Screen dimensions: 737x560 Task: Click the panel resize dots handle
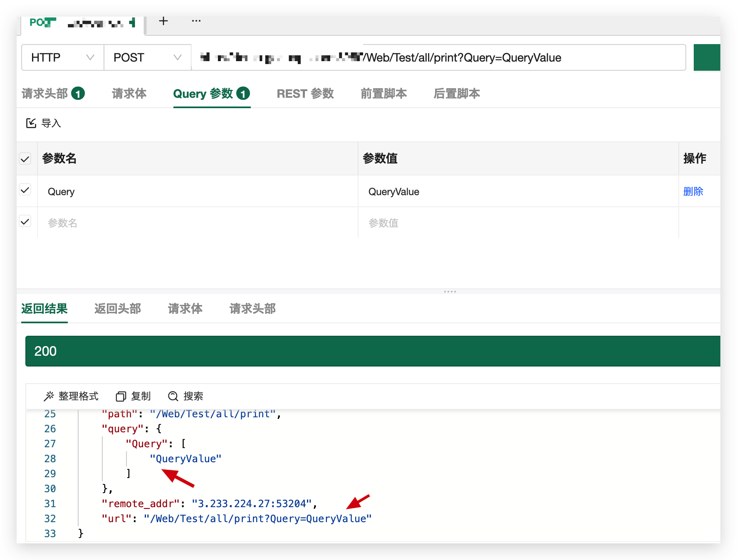click(450, 292)
